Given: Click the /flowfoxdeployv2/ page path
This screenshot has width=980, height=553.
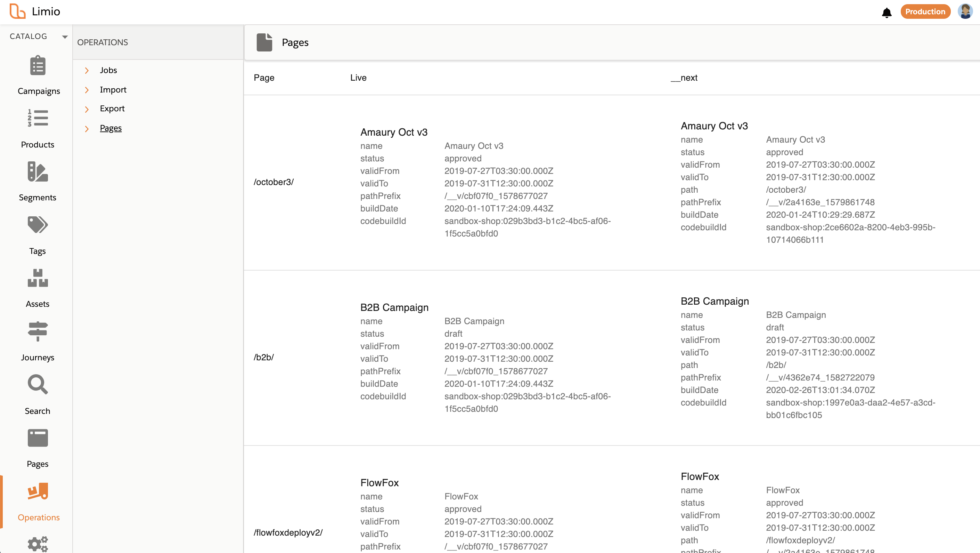Looking at the screenshot, I should coord(288,532).
